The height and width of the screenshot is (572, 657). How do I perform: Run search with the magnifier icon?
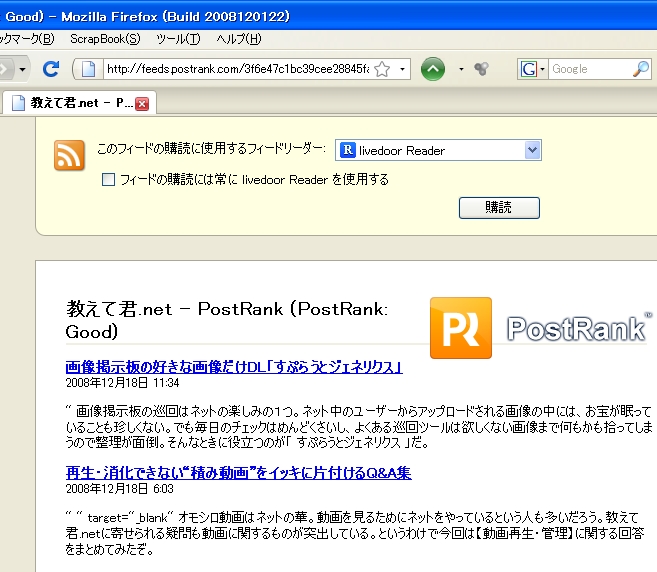coord(641,69)
